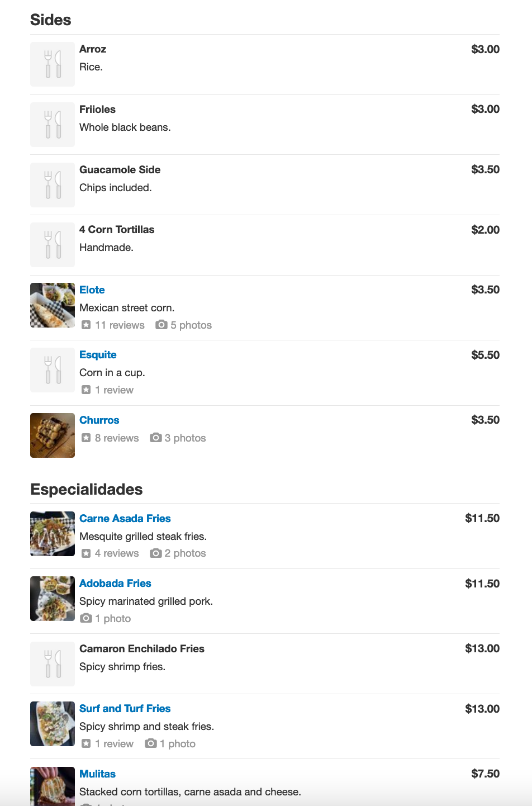Show the 2 photos of Carne Asada Fries
Screen dimensions: 532x806
coord(185,553)
